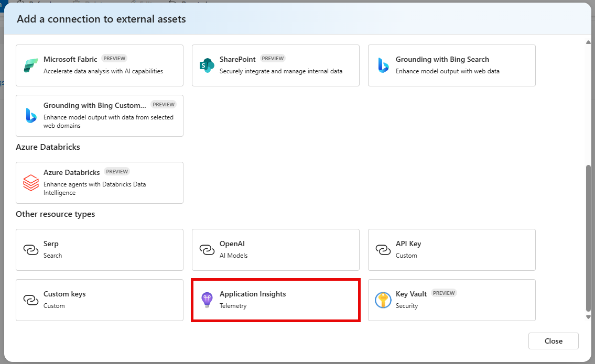Click the API Key connection icon
595x364 pixels.
coord(382,249)
